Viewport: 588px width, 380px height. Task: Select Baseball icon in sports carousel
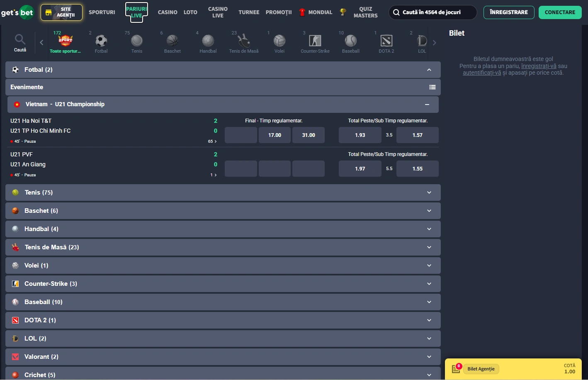[351, 41]
